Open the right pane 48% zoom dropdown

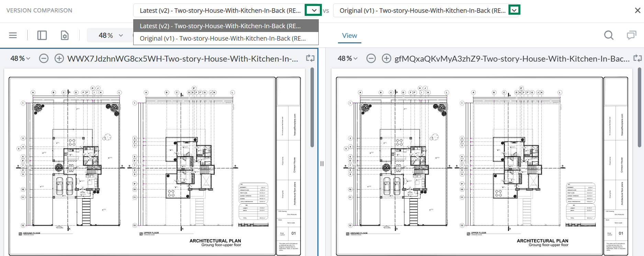347,58
